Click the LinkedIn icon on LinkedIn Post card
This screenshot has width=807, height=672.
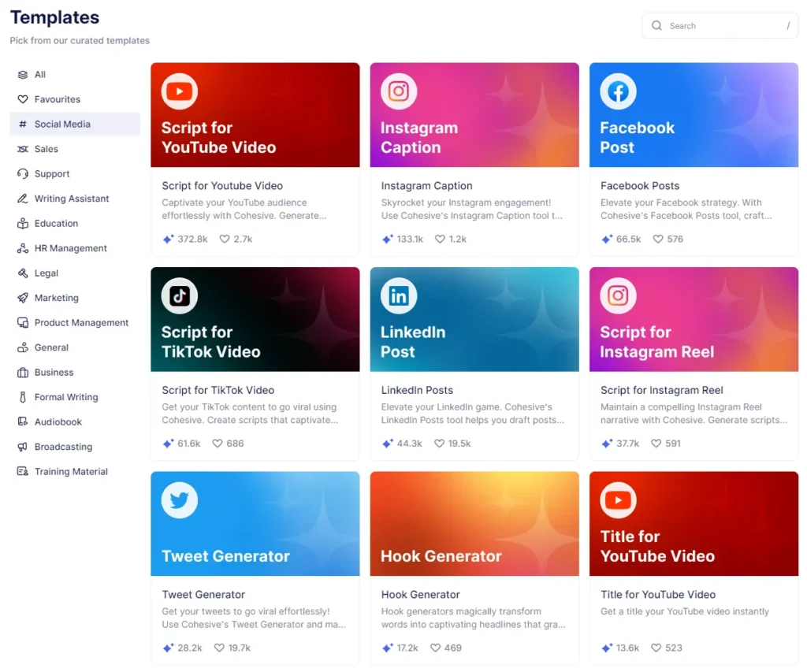398,295
